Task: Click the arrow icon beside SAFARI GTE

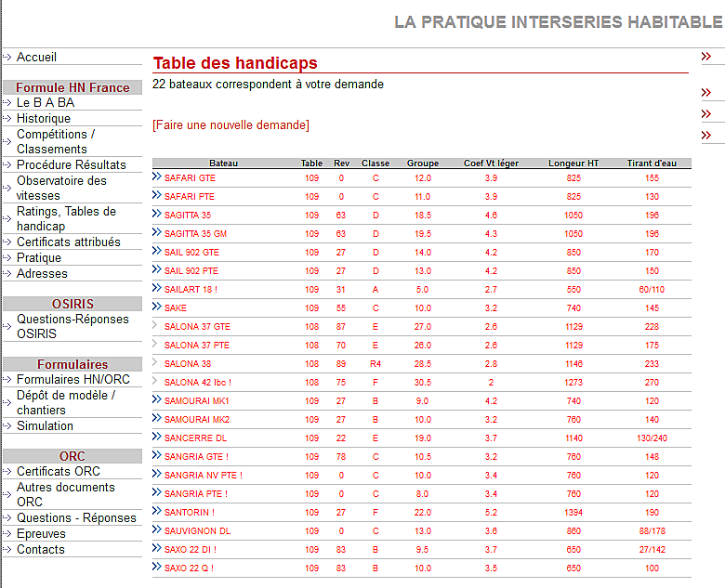Action: tap(156, 176)
